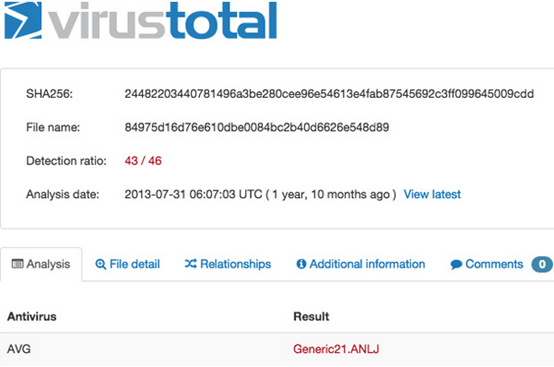This screenshot has height=367, width=554.
Task: Click the 43 / 46 detection ratio
Action: tap(143, 161)
